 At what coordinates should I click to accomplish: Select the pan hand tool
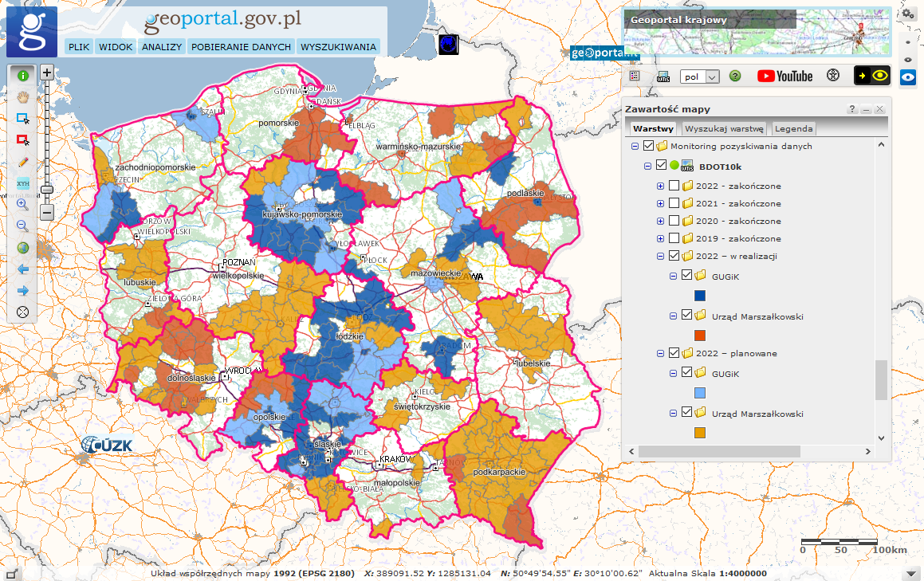pos(23,97)
